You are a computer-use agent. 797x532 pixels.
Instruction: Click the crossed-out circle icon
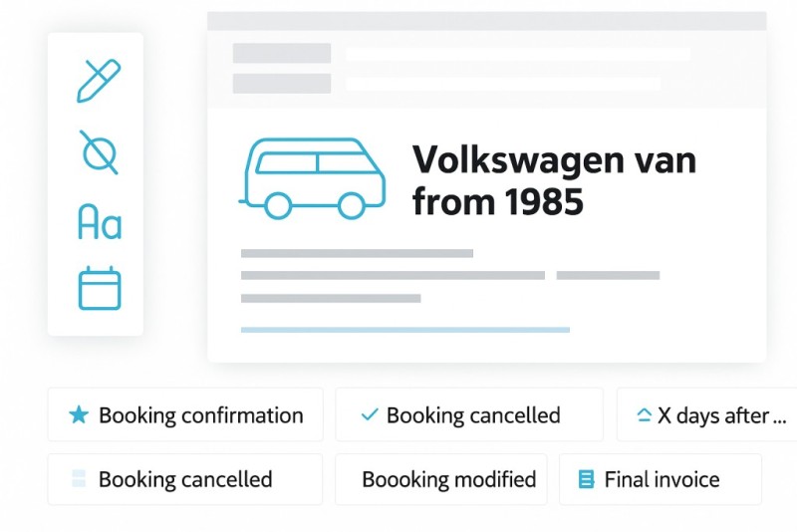click(99, 152)
